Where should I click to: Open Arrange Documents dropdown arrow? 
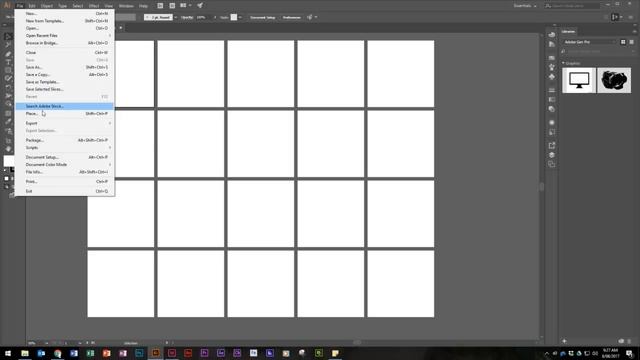(190, 6)
